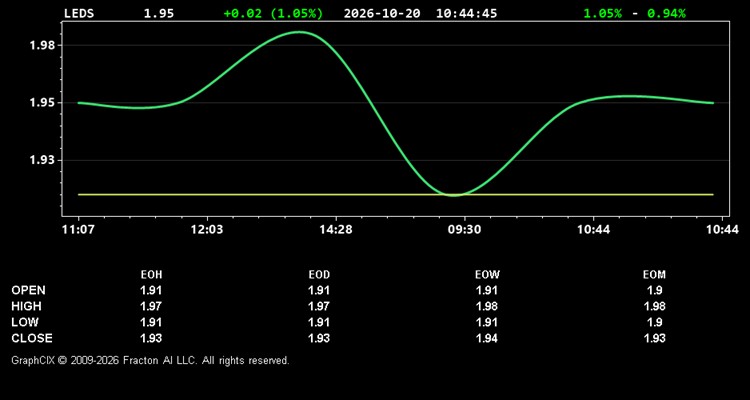This screenshot has width=750, height=400.
Task: Select the EOW column header
Action: point(487,275)
